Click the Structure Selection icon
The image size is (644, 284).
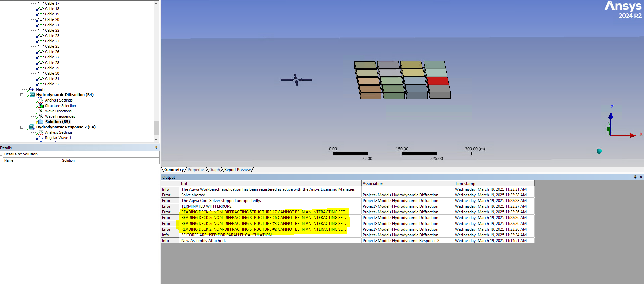(x=41, y=106)
